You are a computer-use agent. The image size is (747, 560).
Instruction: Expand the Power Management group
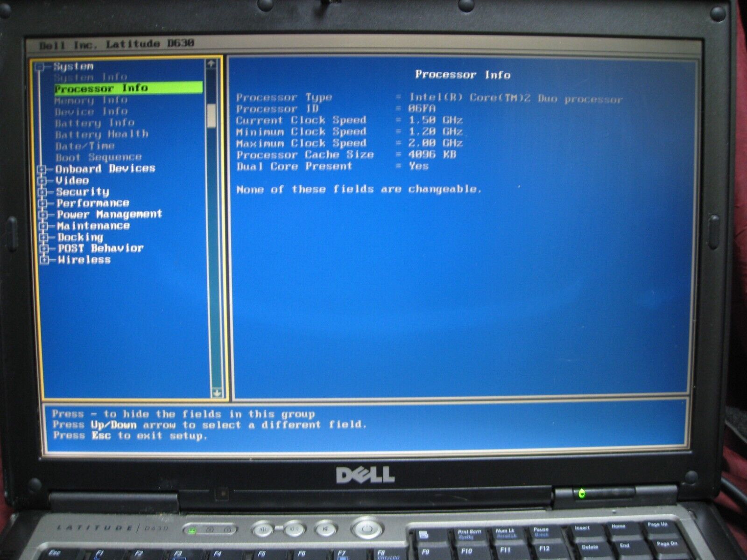[43, 215]
